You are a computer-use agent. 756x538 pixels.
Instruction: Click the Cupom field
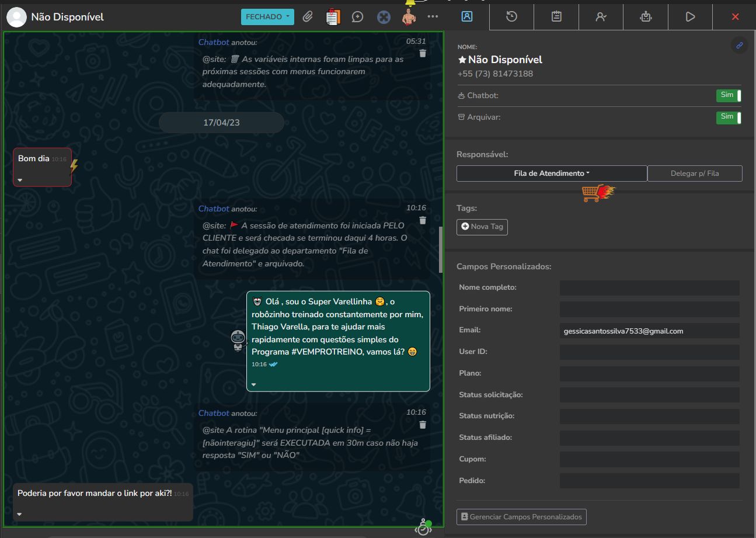[x=649, y=459]
